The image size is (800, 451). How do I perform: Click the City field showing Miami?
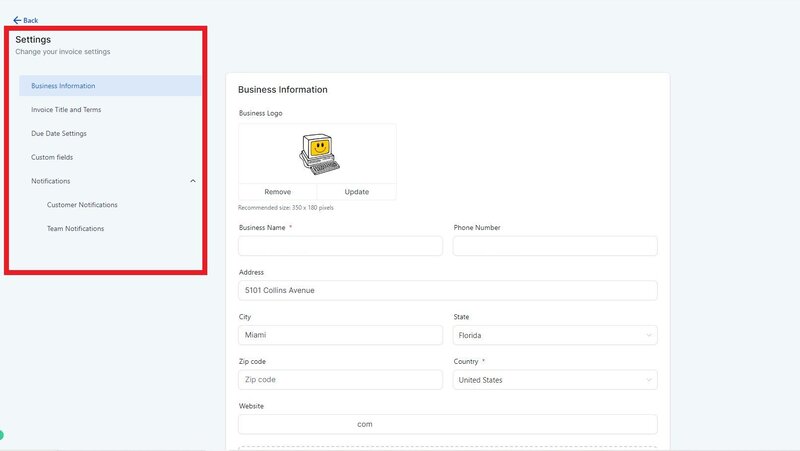pyautogui.click(x=340, y=335)
